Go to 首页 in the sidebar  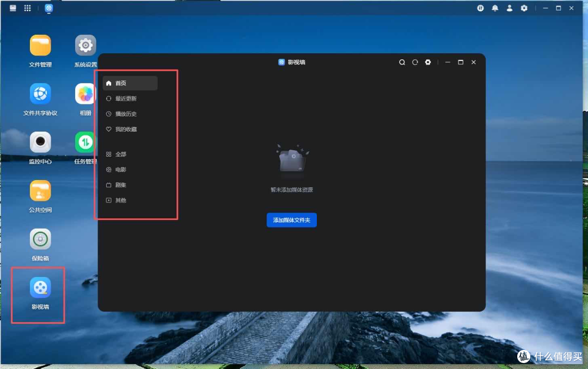click(x=130, y=83)
